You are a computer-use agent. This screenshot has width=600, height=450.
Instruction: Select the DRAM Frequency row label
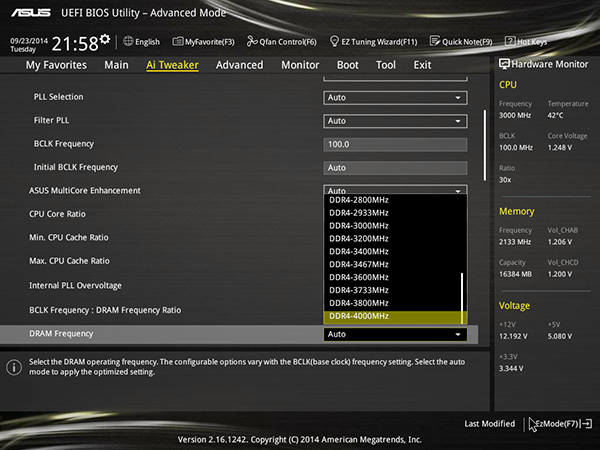click(x=61, y=334)
